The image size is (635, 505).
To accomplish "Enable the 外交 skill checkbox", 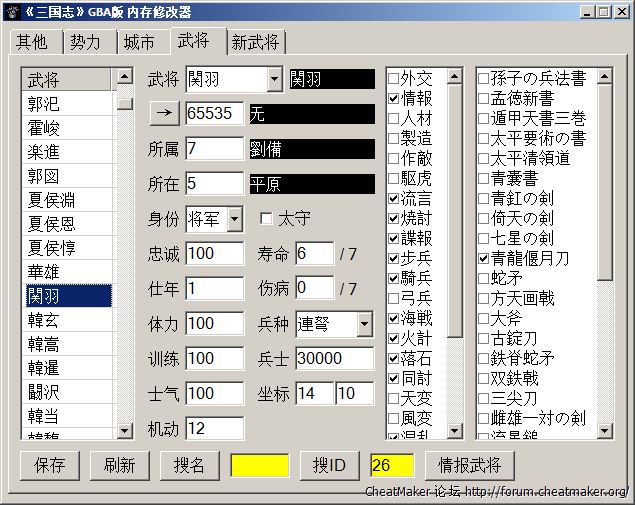I will pos(394,78).
